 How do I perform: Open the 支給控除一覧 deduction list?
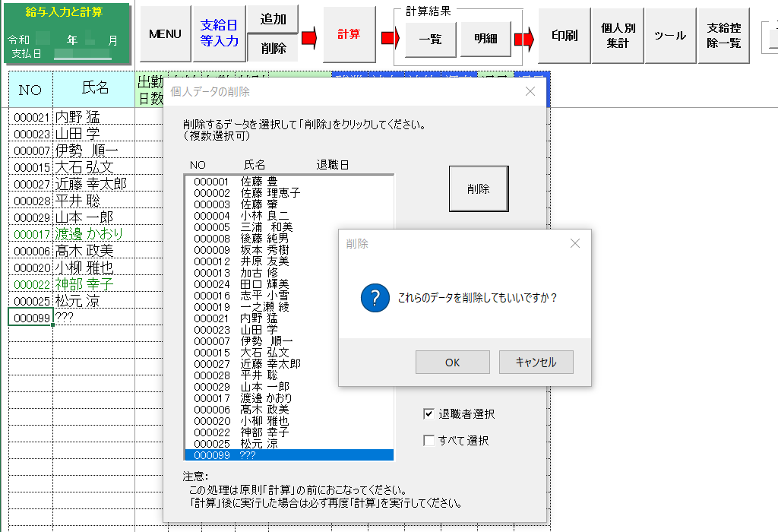tap(723, 34)
